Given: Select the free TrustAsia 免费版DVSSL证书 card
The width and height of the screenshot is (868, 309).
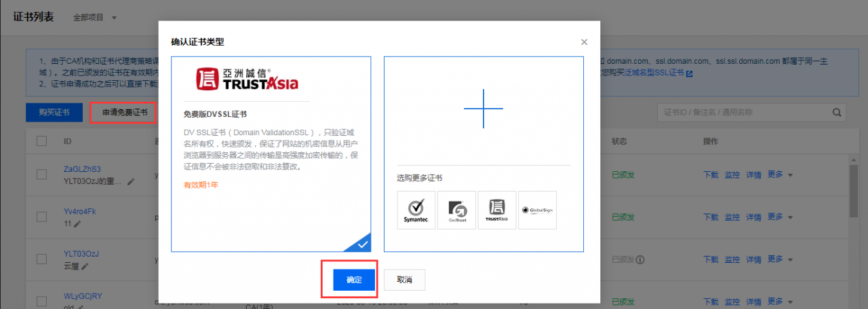Looking at the screenshot, I should click(x=271, y=154).
